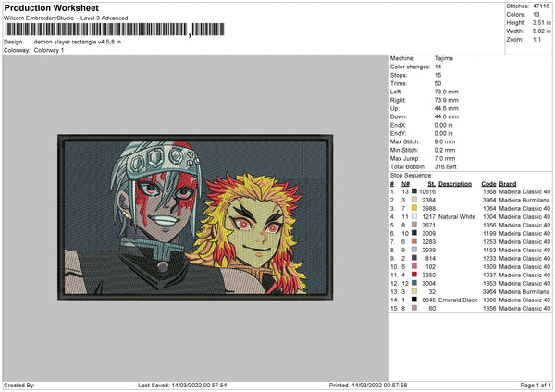The height and width of the screenshot is (392, 555).
Task: Click 'Wilcom EmbroideryStudio – Level 3 Advanced' text
Action: 66,18
